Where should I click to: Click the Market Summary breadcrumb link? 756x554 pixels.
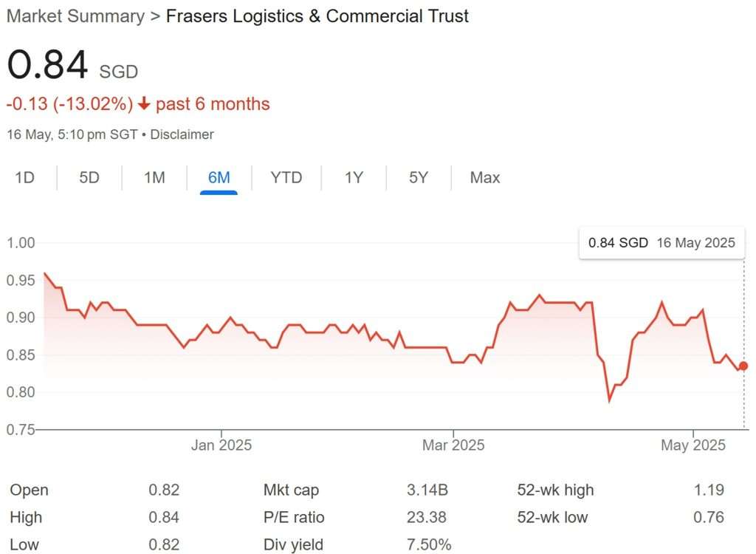click(x=75, y=16)
